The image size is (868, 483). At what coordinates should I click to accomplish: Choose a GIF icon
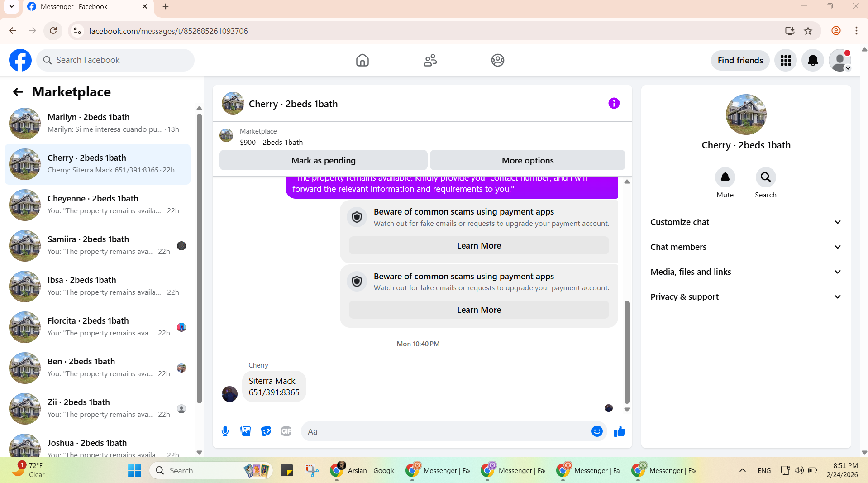(286, 431)
